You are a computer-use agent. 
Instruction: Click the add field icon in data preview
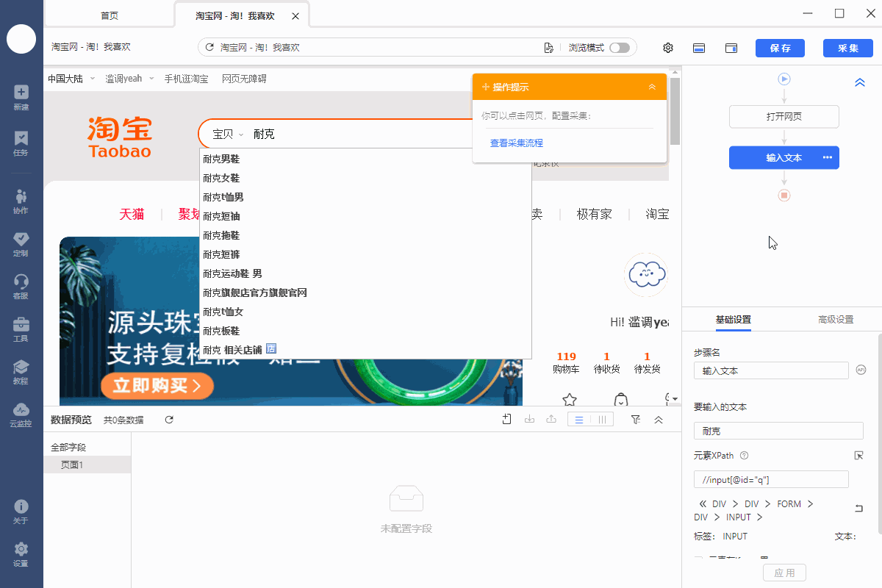507,419
